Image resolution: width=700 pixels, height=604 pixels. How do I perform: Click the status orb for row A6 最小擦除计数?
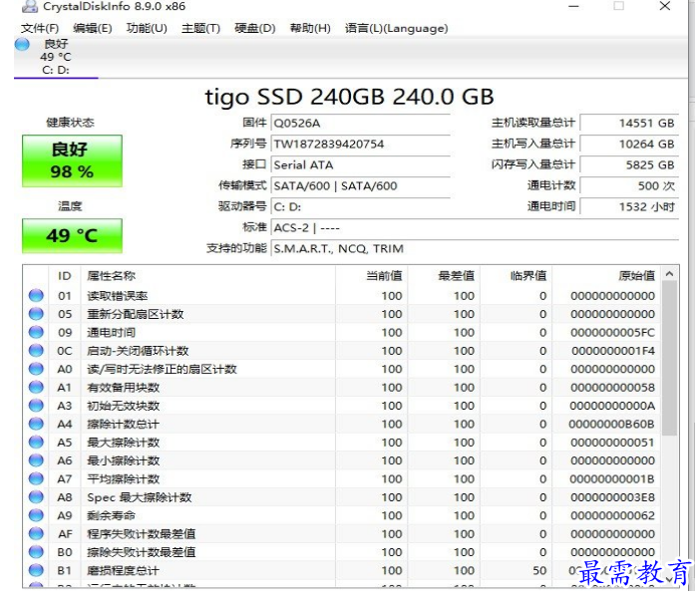36,459
